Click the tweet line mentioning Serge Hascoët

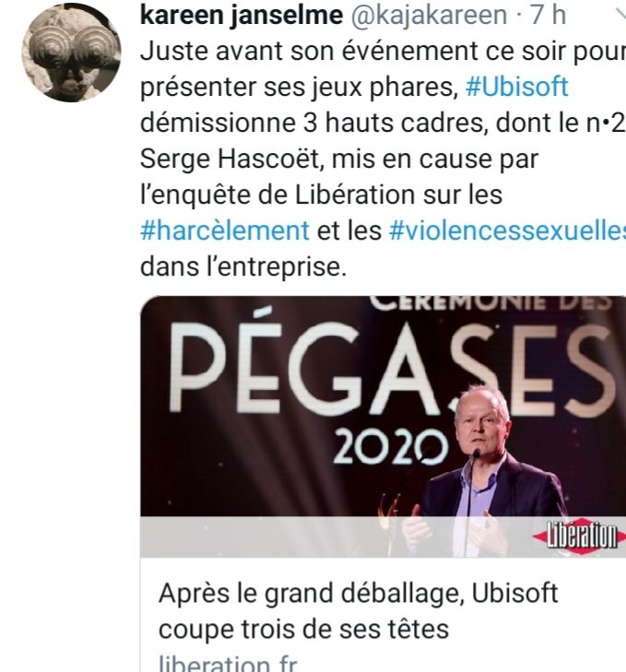point(338,159)
